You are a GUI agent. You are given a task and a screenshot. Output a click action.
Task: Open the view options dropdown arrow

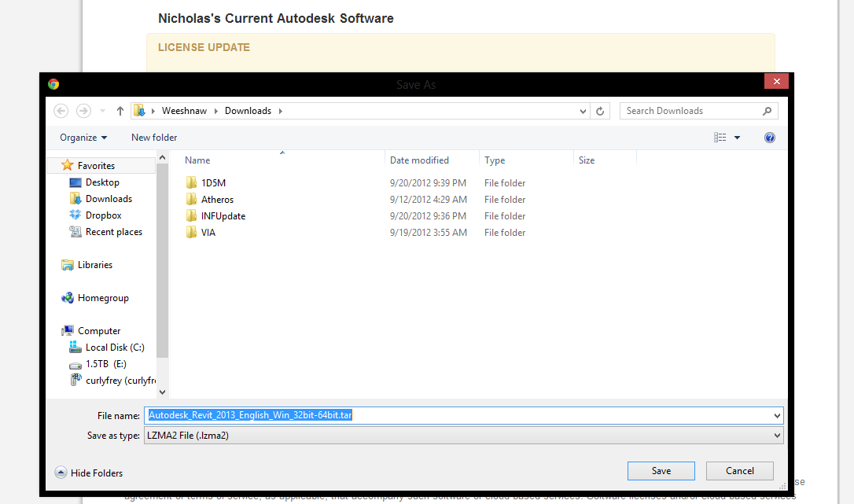pos(737,138)
